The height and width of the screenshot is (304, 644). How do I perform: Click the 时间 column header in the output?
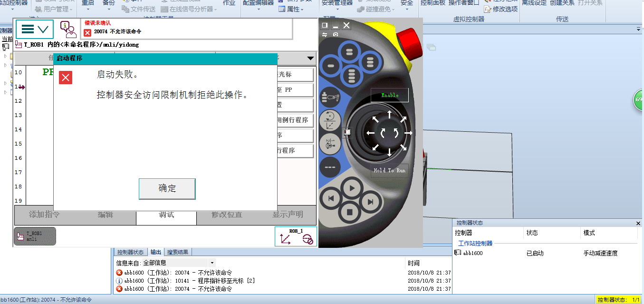coord(413,263)
